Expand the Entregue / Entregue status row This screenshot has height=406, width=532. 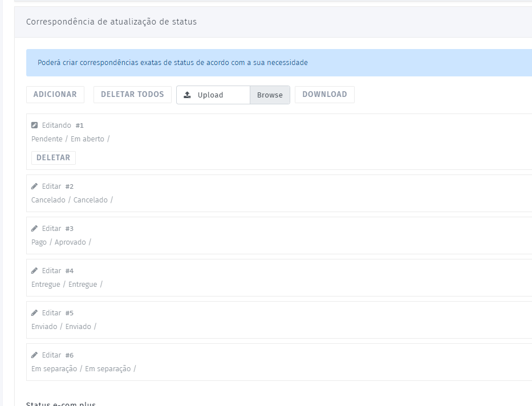click(67, 285)
